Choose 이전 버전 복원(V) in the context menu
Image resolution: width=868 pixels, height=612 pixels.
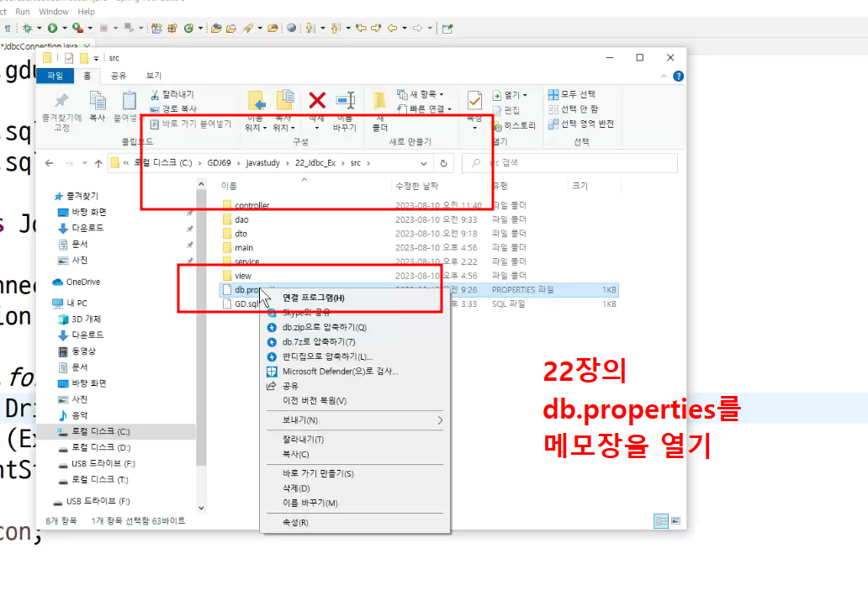tap(314, 401)
